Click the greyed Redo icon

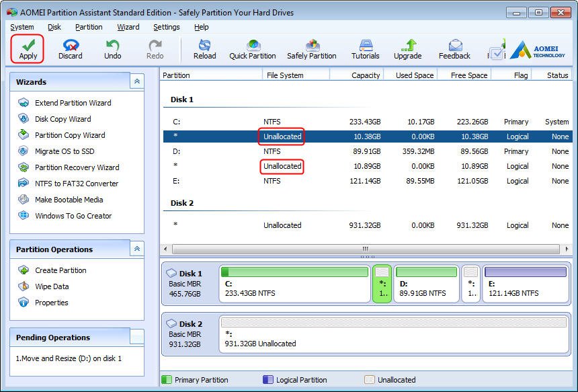(155, 45)
